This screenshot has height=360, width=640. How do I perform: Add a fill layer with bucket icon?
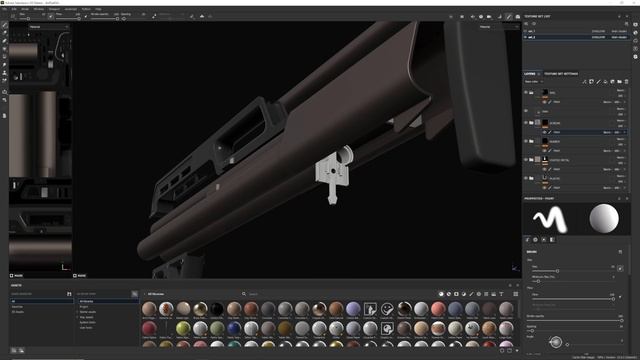605,82
